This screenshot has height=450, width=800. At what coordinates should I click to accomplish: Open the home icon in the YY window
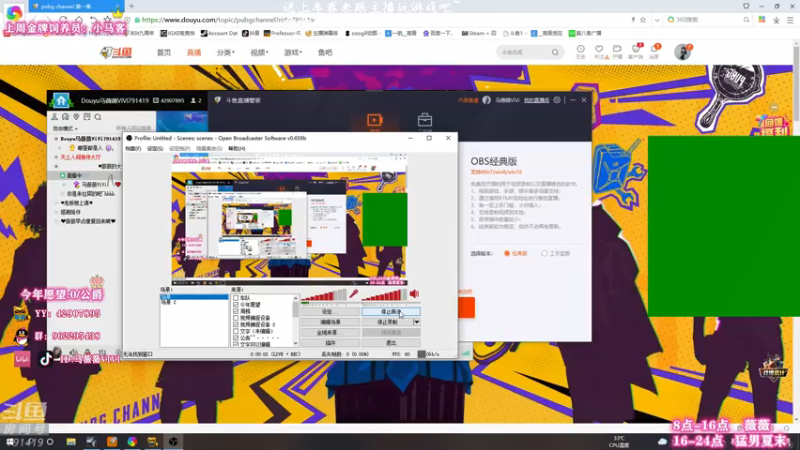(x=61, y=101)
